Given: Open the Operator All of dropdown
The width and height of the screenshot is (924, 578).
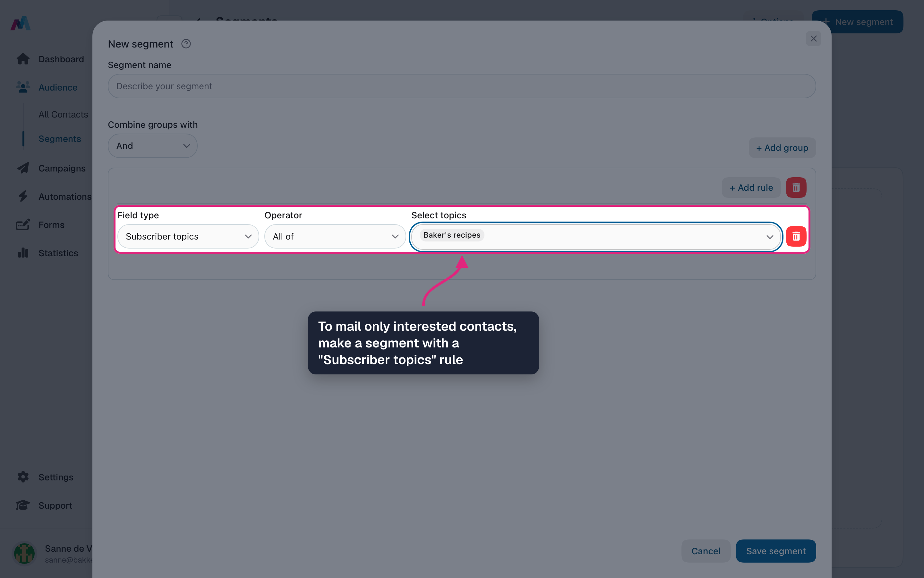Looking at the screenshot, I should [x=335, y=237].
